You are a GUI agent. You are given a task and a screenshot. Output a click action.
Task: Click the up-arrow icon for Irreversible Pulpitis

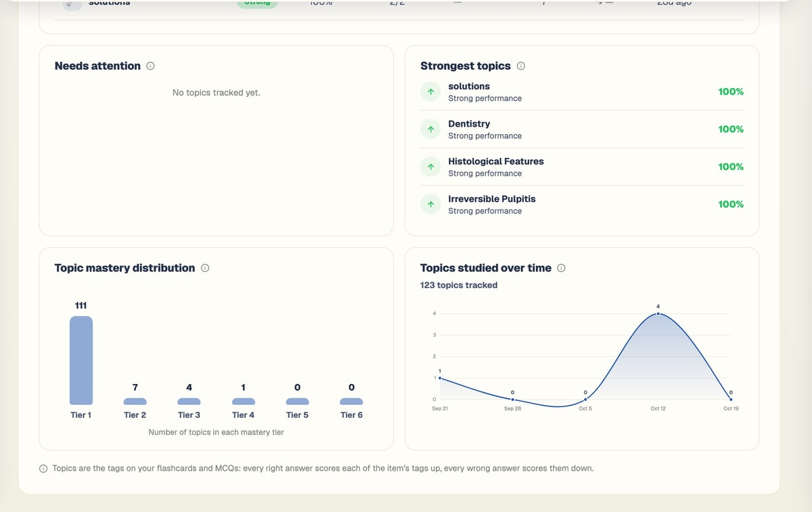(x=430, y=205)
